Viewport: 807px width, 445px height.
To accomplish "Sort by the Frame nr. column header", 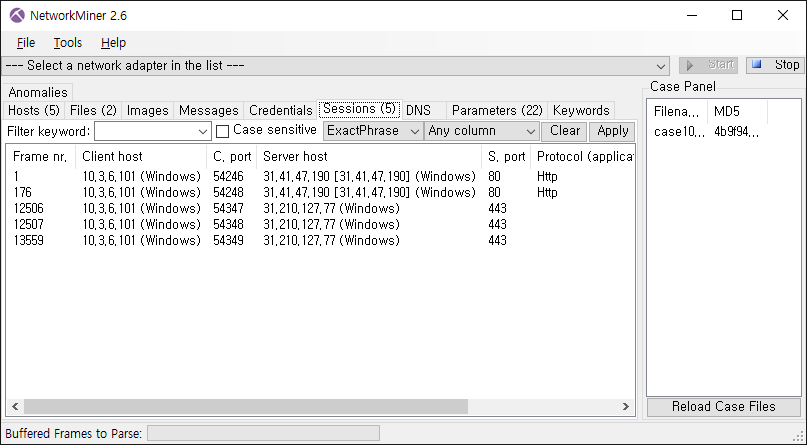I will pyautogui.click(x=40, y=156).
